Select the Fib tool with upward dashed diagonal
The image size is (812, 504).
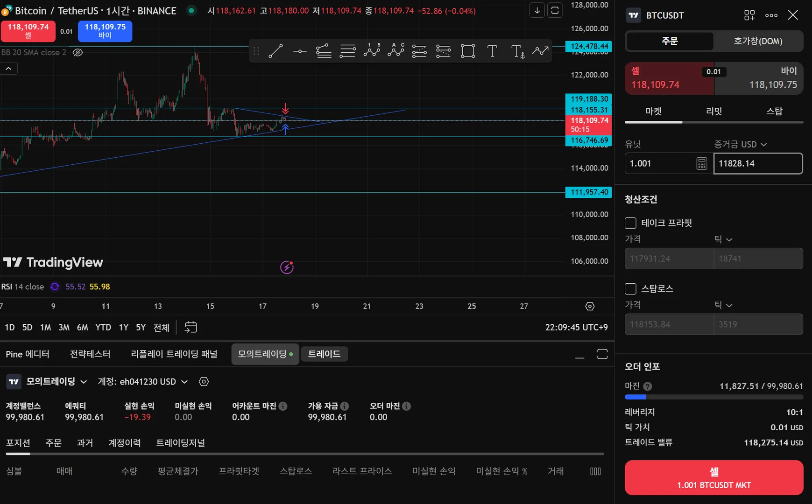tap(419, 51)
